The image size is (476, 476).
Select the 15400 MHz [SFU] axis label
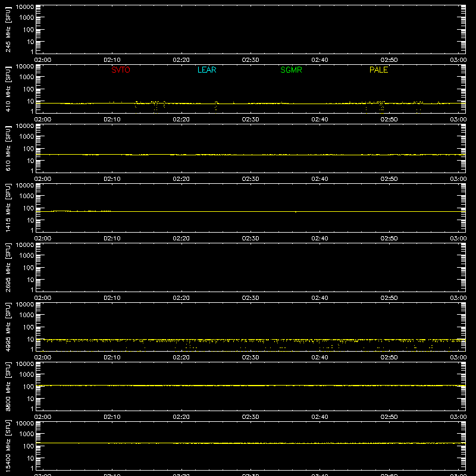(x=8, y=446)
